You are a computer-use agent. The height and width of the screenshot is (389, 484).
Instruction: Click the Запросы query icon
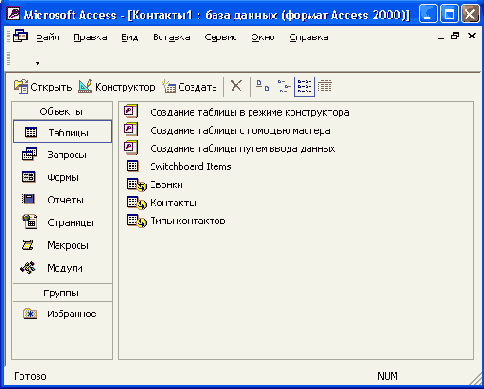click(29, 154)
